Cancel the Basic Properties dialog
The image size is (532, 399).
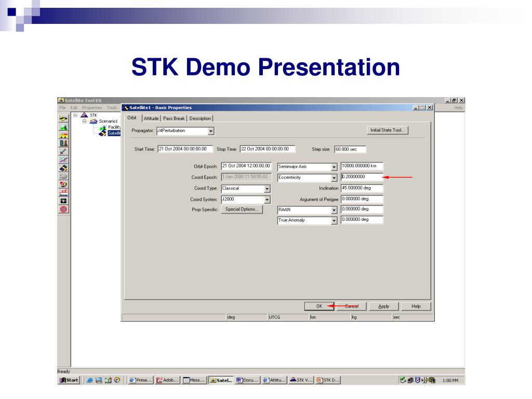tap(352, 307)
